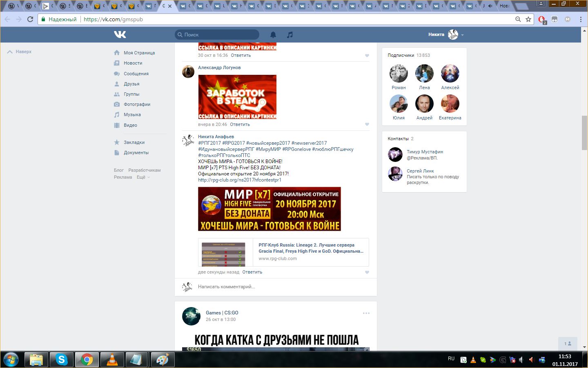The image size is (588, 368).
Task: Reply to the вчера в 20:46 comment
Action: 240,124
